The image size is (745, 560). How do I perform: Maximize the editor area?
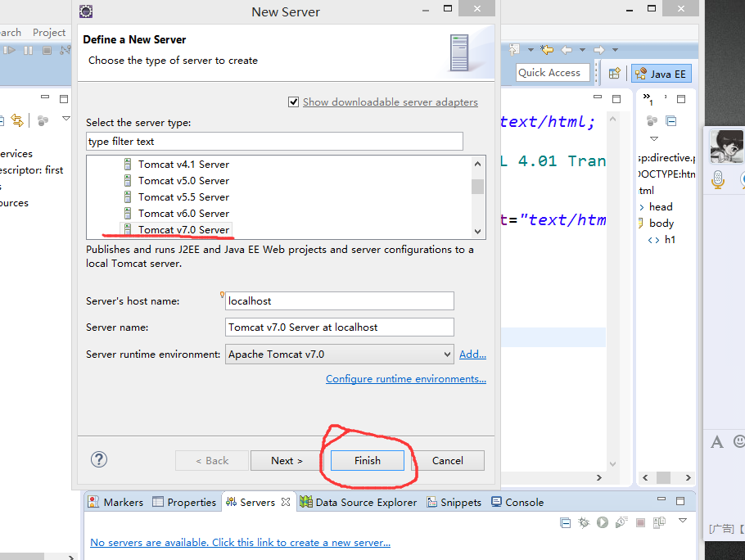point(616,99)
